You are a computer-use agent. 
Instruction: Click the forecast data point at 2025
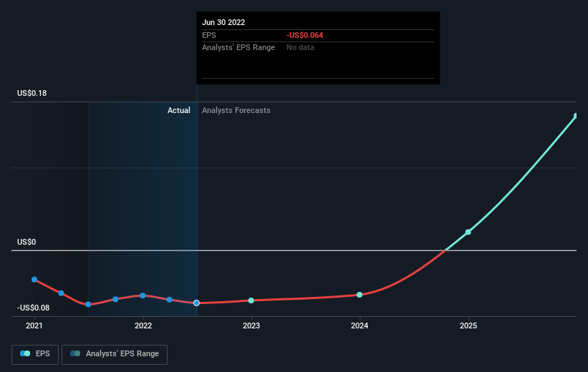point(468,232)
